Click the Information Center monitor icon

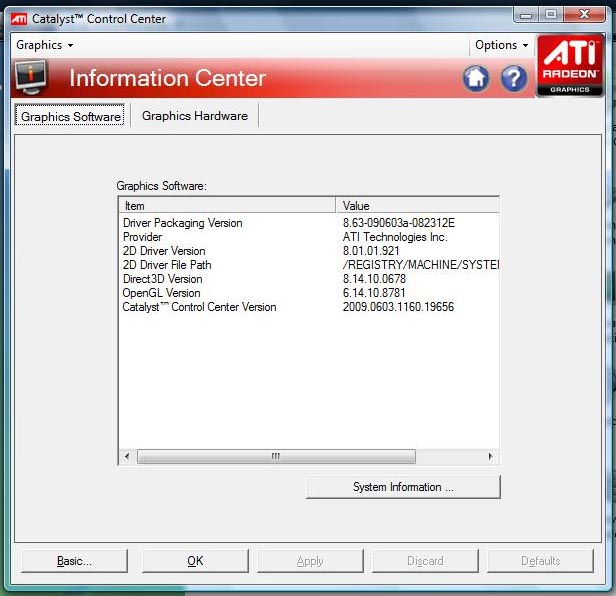31,77
